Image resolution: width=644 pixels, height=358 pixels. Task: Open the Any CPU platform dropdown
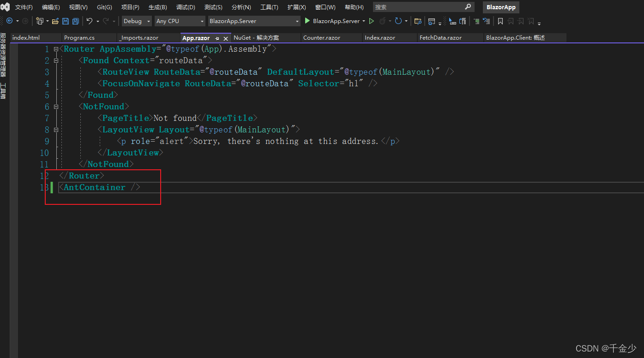180,21
